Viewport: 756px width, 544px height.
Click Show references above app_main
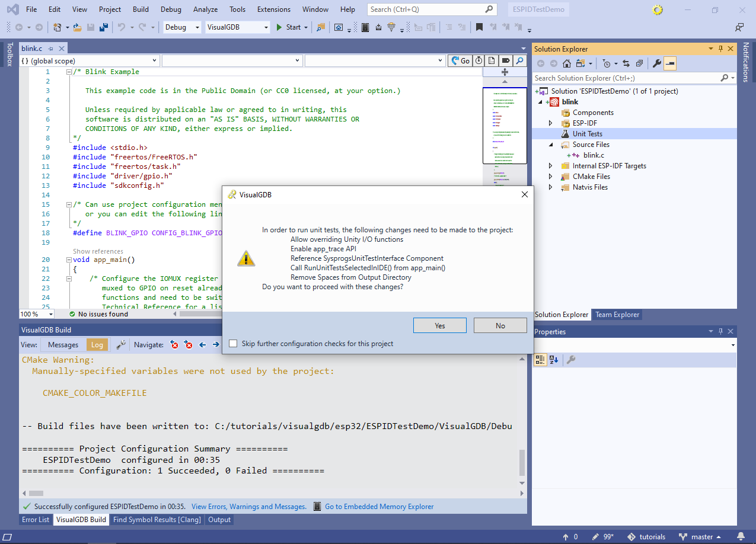(x=98, y=251)
